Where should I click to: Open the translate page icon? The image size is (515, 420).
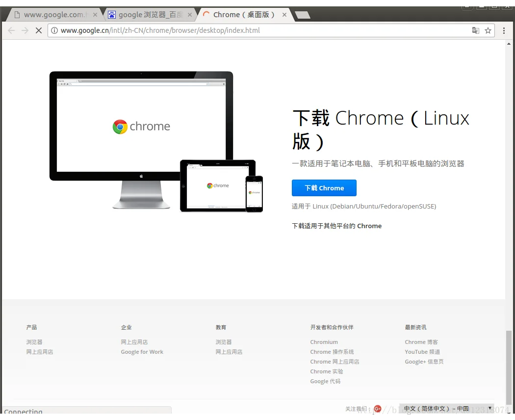(x=475, y=30)
